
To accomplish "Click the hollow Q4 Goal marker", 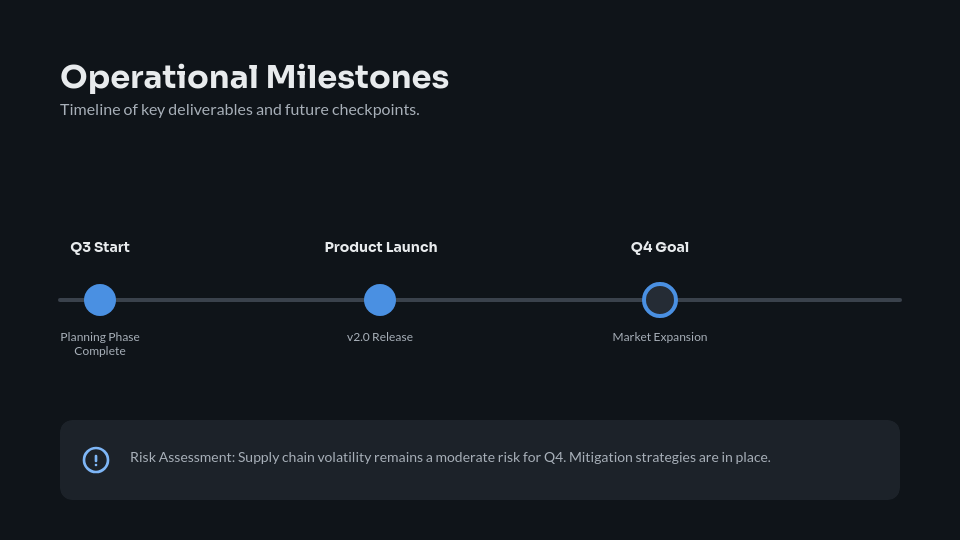I will (x=660, y=300).
